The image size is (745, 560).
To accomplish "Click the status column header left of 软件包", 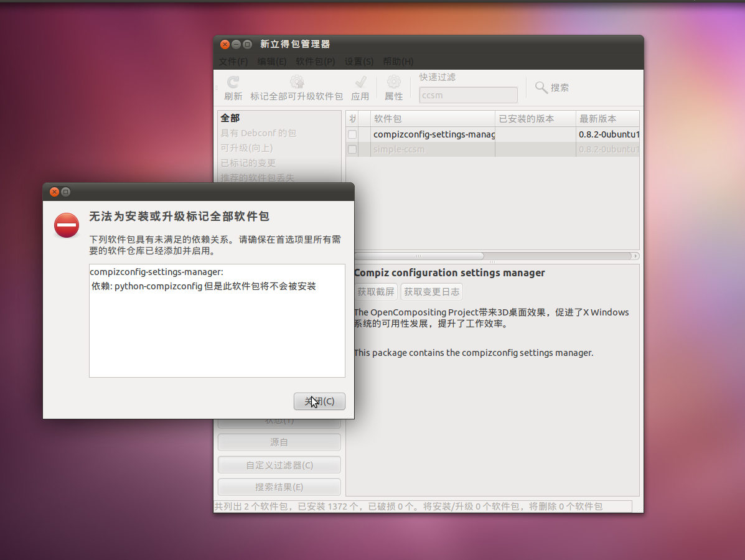I will 352,119.
